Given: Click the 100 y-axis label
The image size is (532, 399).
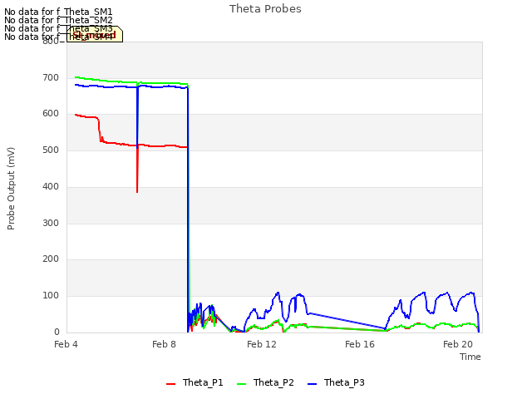Looking at the screenshot, I should tap(51, 296).
